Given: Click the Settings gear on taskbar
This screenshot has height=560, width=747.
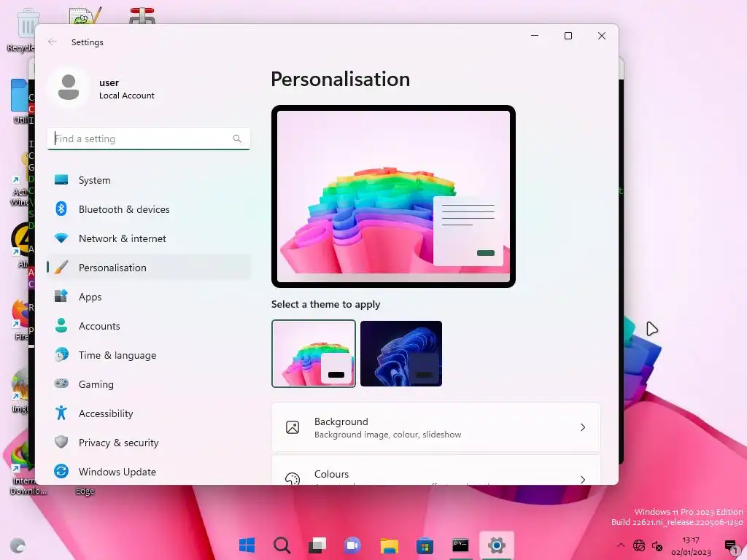Looking at the screenshot, I should (496, 545).
